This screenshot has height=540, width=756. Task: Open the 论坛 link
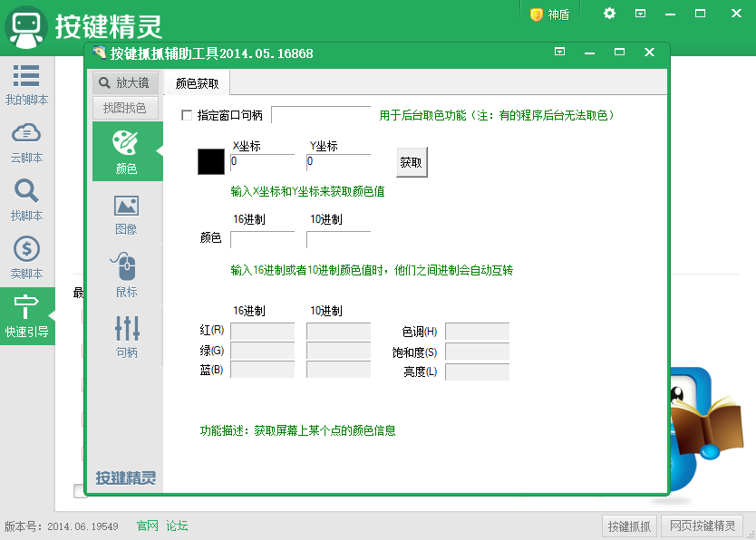pyautogui.click(x=177, y=526)
